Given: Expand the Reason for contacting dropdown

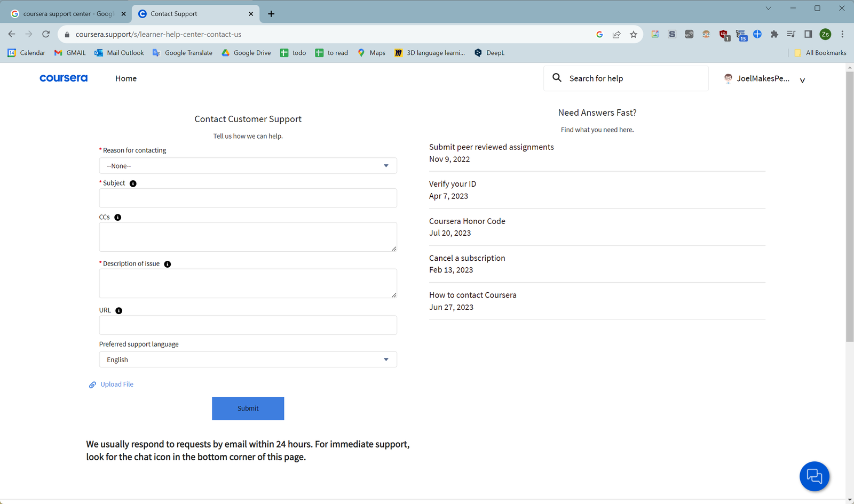Looking at the screenshot, I should tap(248, 166).
